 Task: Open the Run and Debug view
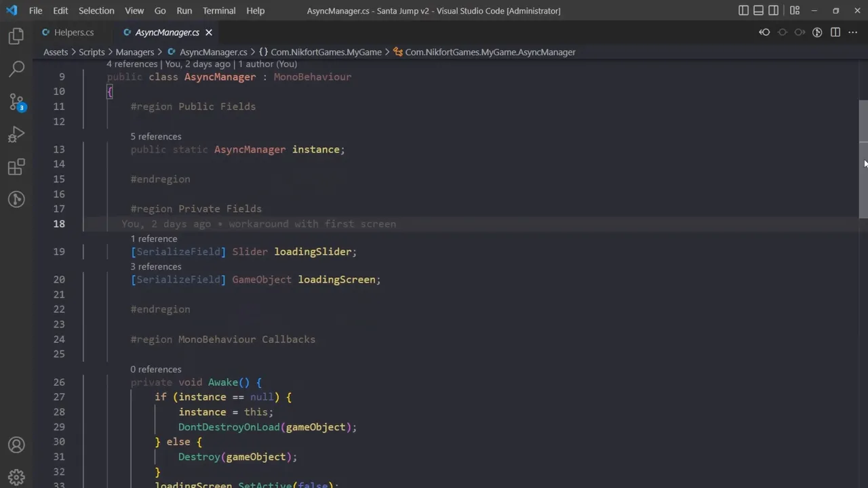[x=16, y=134]
